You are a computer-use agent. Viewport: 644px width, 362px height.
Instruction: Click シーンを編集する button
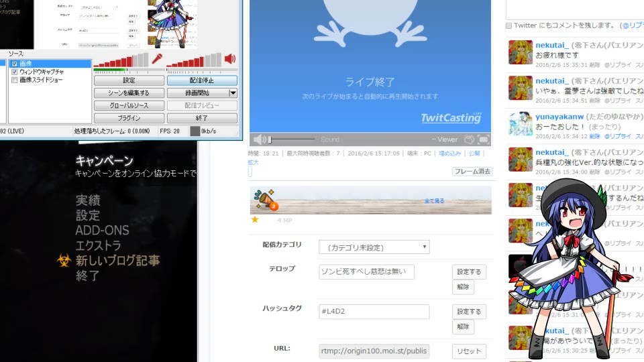coord(129,93)
